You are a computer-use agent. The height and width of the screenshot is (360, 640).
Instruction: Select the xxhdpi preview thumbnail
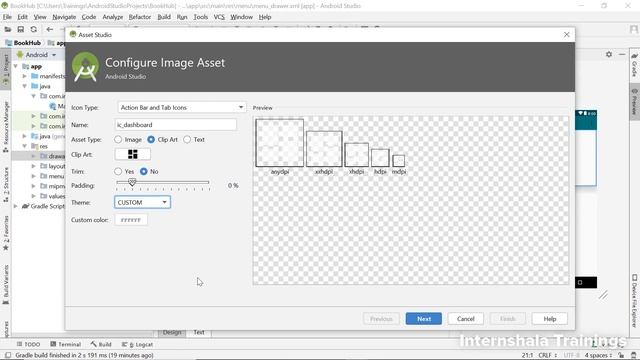(324, 149)
